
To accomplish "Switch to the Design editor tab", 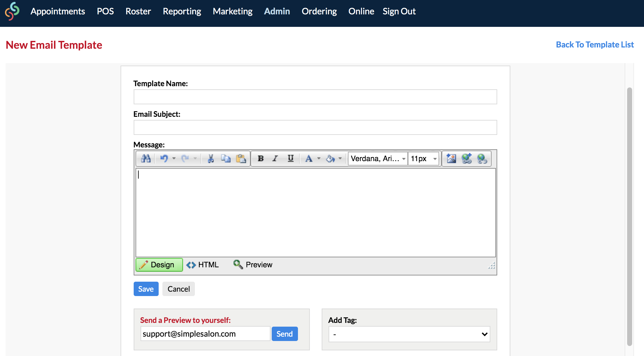I will tap(159, 265).
